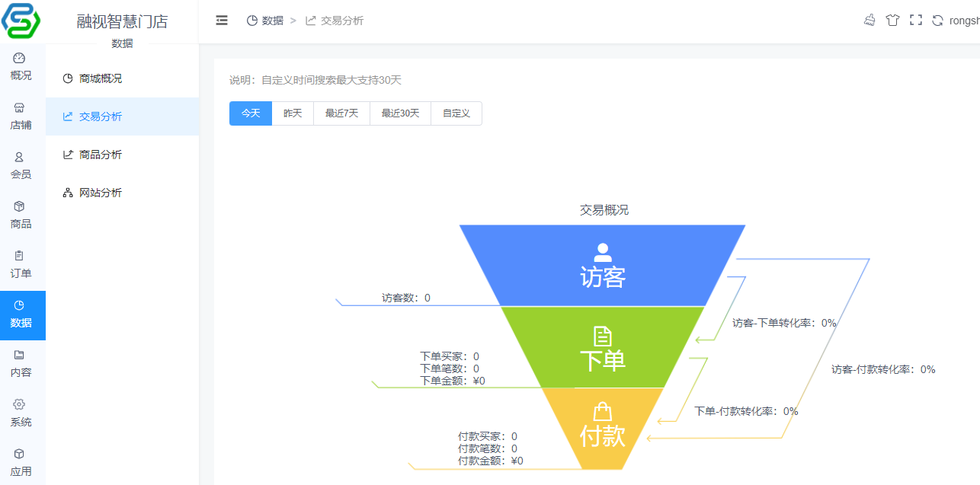980x485 pixels.
Task: Select the 自定义 custom range option
Action: [456, 113]
